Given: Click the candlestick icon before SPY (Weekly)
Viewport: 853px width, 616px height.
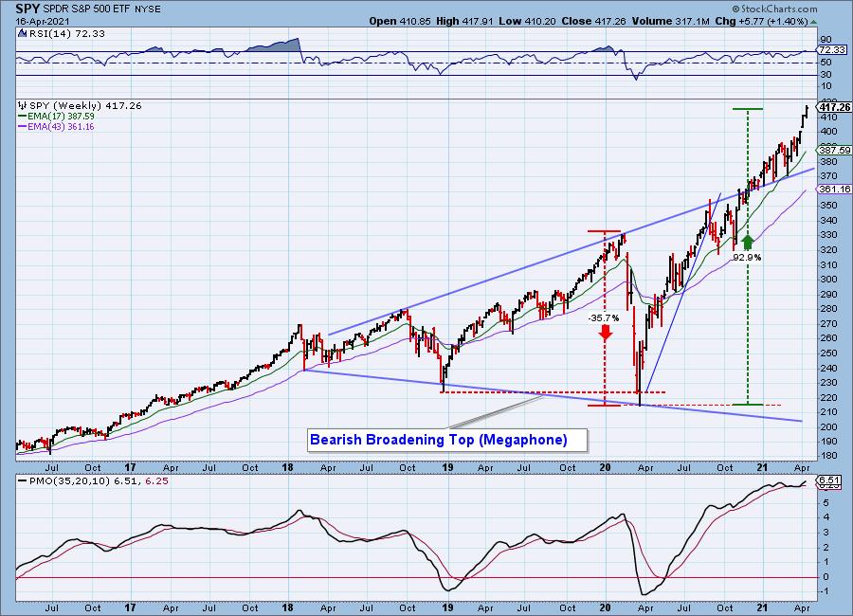Looking at the screenshot, I should [23, 105].
